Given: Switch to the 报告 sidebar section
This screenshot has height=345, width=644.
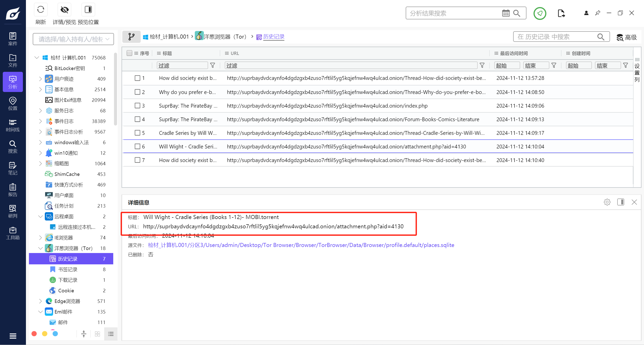Looking at the screenshot, I should tap(13, 190).
